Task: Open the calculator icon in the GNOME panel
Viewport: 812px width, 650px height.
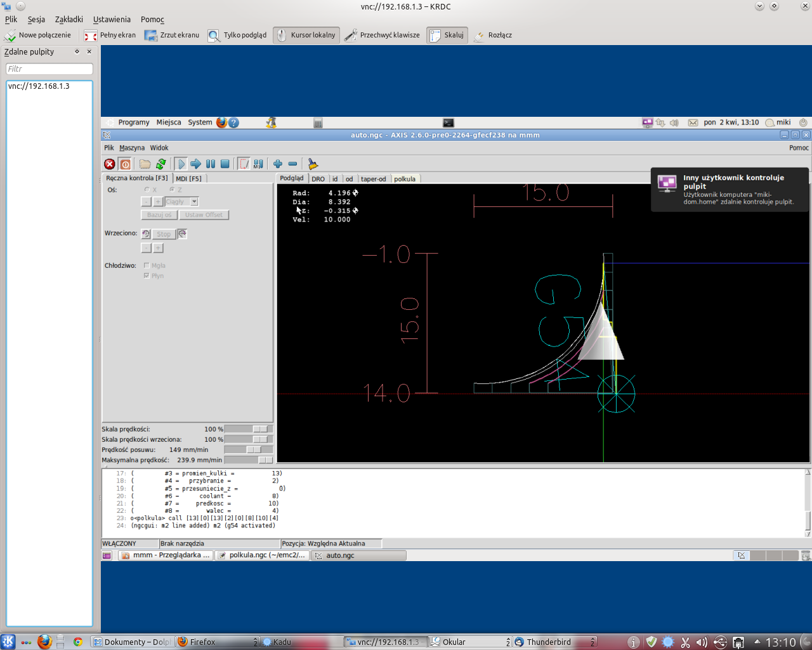Action: pyautogui.click(x=318, y=123)
